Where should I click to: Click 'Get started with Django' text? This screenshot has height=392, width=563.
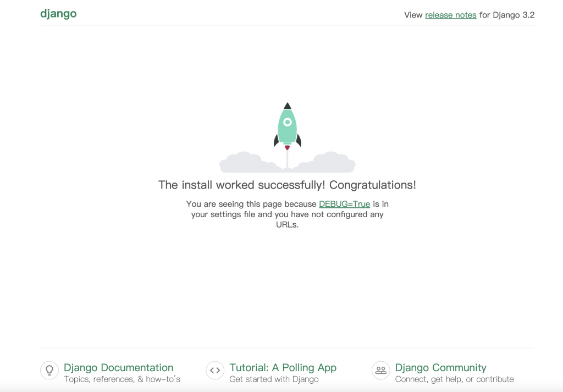pyautogui.click(x=274, y=379)
